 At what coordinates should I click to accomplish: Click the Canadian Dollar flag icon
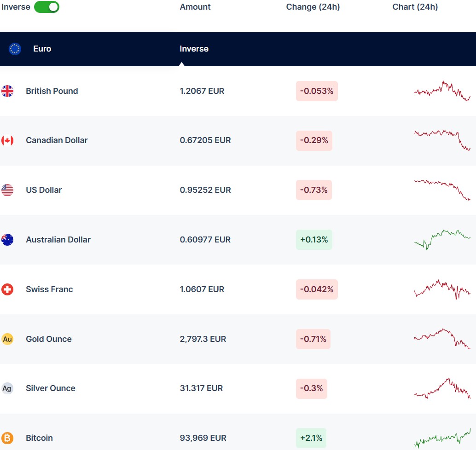pos(7,140)
